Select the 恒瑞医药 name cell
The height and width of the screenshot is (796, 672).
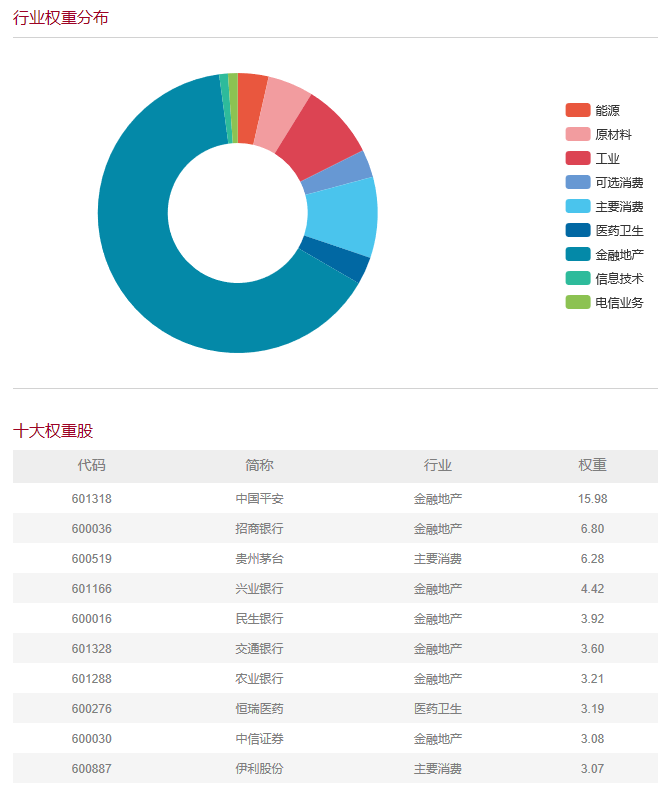259,708
